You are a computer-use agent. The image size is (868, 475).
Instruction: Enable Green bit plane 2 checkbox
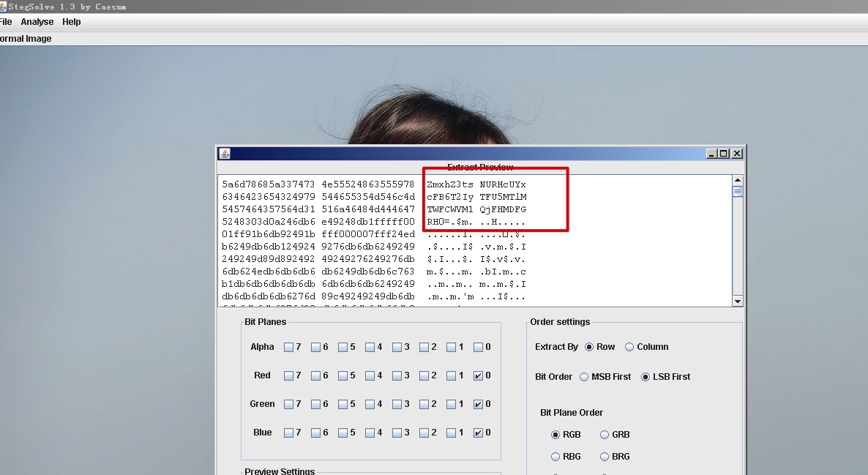424,405
